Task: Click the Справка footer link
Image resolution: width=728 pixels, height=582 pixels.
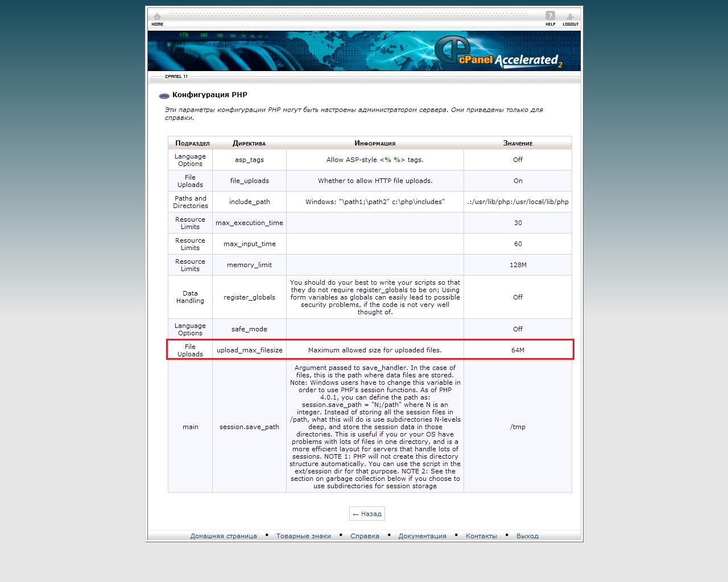Action: click(x=365, y=536)
